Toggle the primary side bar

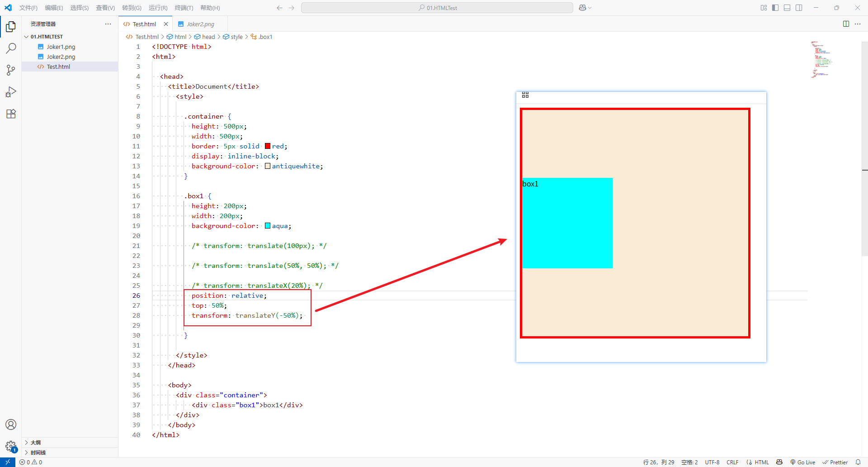click(775, 8)
